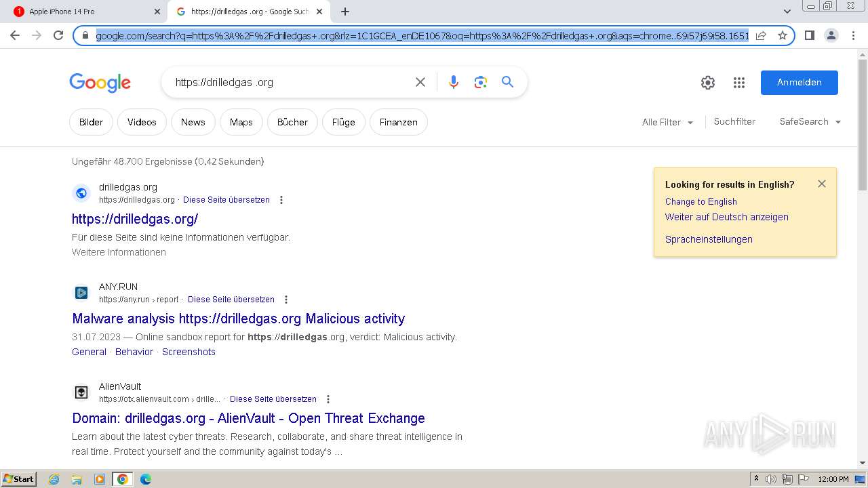868x488 pixels.
Task: Reload the current page
Action: [58, 35]
